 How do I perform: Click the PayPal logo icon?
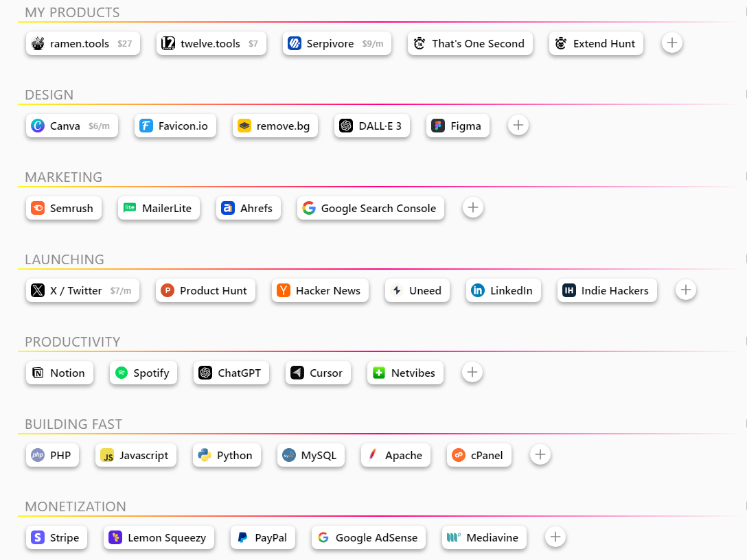pos(242,537)
